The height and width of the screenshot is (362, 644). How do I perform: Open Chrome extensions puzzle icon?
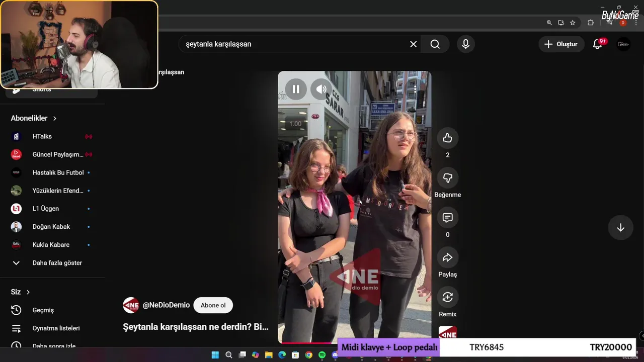click(591, 23)
